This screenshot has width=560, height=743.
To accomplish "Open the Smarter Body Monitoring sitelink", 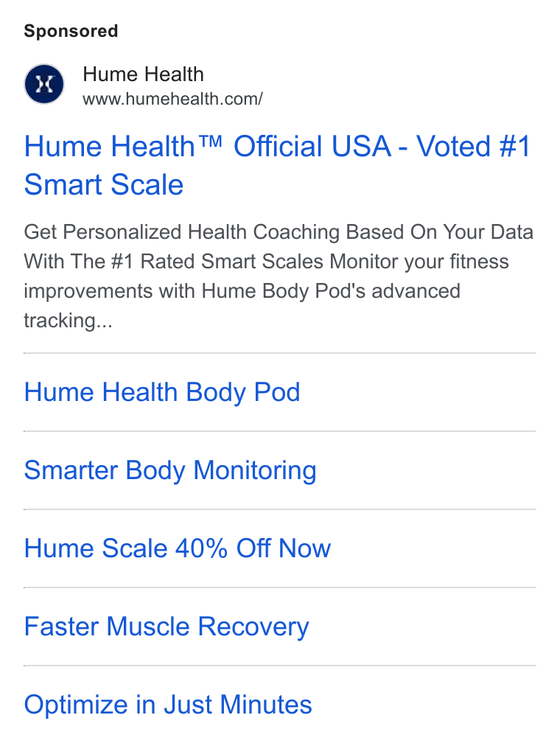I will click(x=170, y=470).
